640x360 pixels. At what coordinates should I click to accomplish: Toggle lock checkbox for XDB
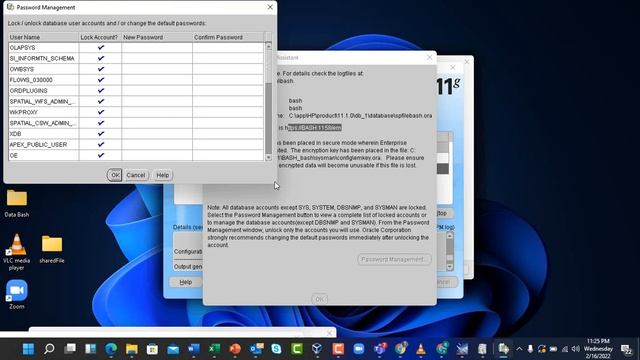click(x=100, y=134)
